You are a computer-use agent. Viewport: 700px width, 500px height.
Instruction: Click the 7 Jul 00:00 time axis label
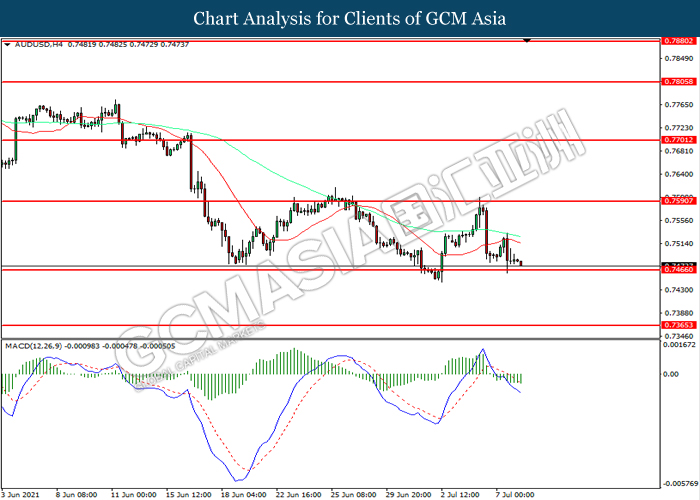click(x=515, y=495)
